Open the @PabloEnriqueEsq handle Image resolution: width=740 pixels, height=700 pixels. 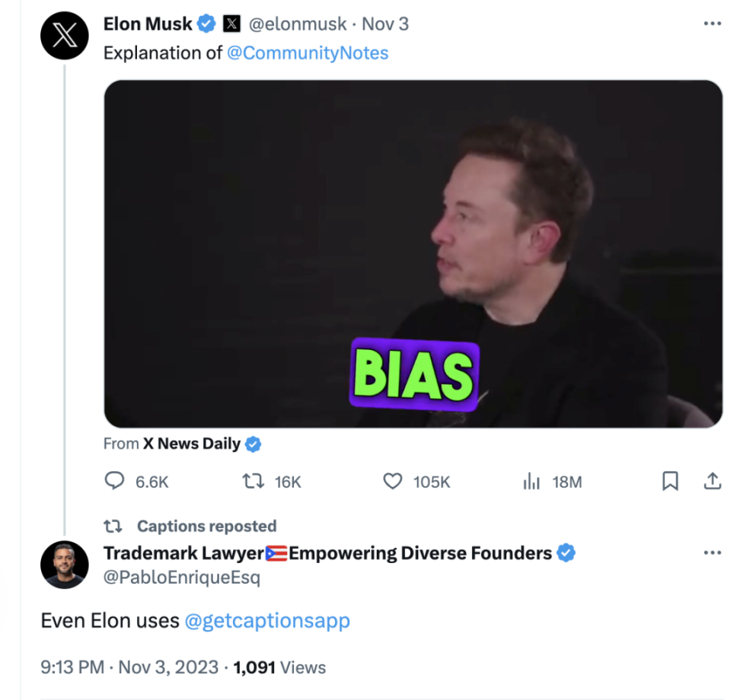pos(182,577)
